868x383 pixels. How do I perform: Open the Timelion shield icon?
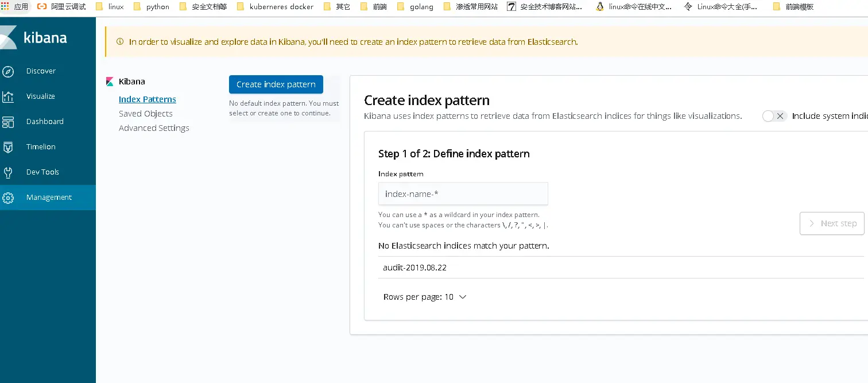pos(8,147)
